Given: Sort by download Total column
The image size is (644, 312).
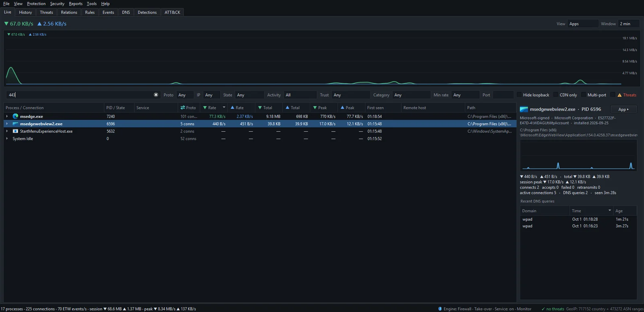Looking at the screenshot, I should click(x=269, y=108).
